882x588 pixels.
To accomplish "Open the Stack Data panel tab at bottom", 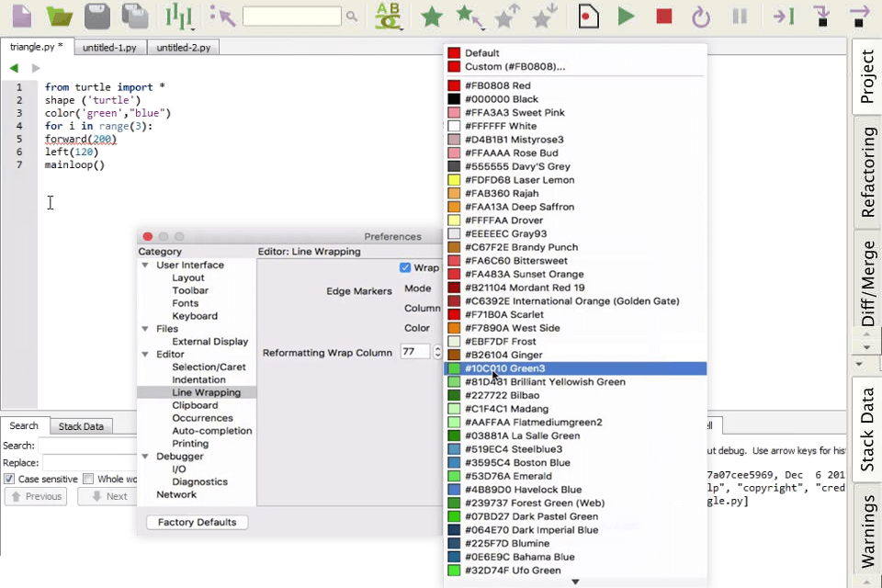I will point(81,425).
